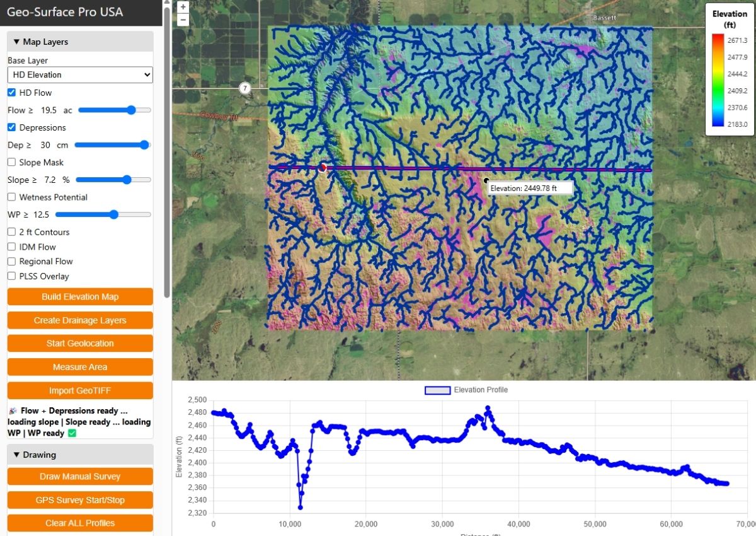The height and width of the screenshot is (536, 756).
Task: Click the Import GeoTIFF button
Action: (x=80, y=390)
